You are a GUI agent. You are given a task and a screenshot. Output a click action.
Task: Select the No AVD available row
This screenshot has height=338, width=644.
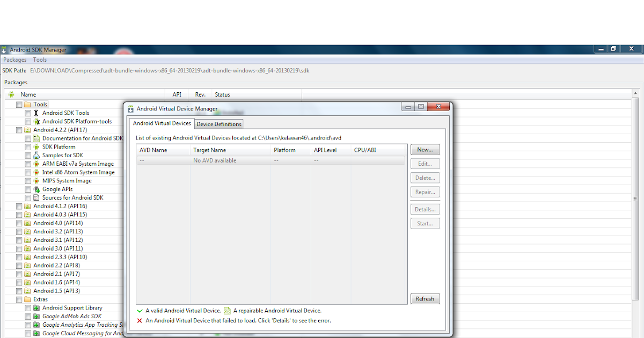tap(271, 160)
